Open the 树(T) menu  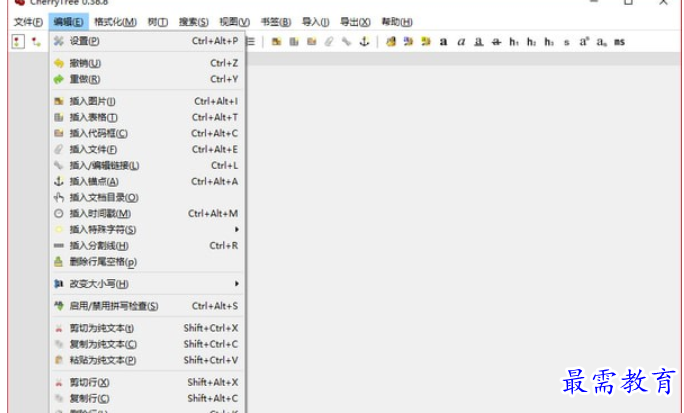pos(157,22)
